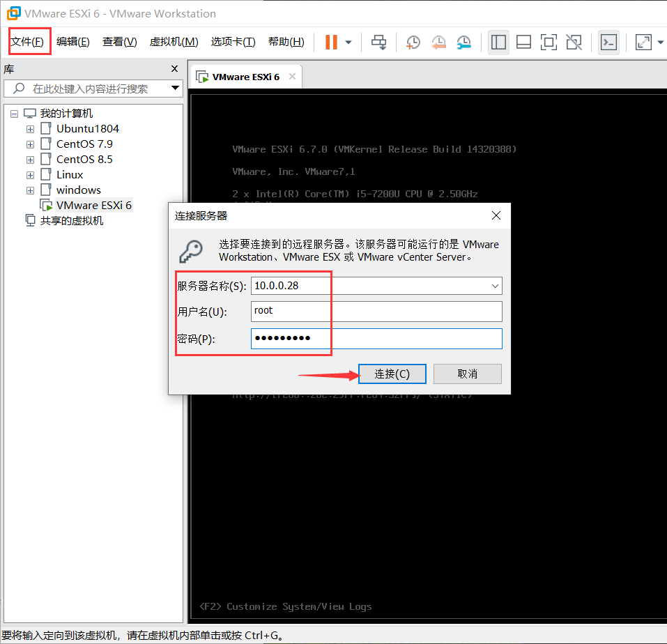Open the 文件(F) menu

pyautogui.click(x=27, y=42)
